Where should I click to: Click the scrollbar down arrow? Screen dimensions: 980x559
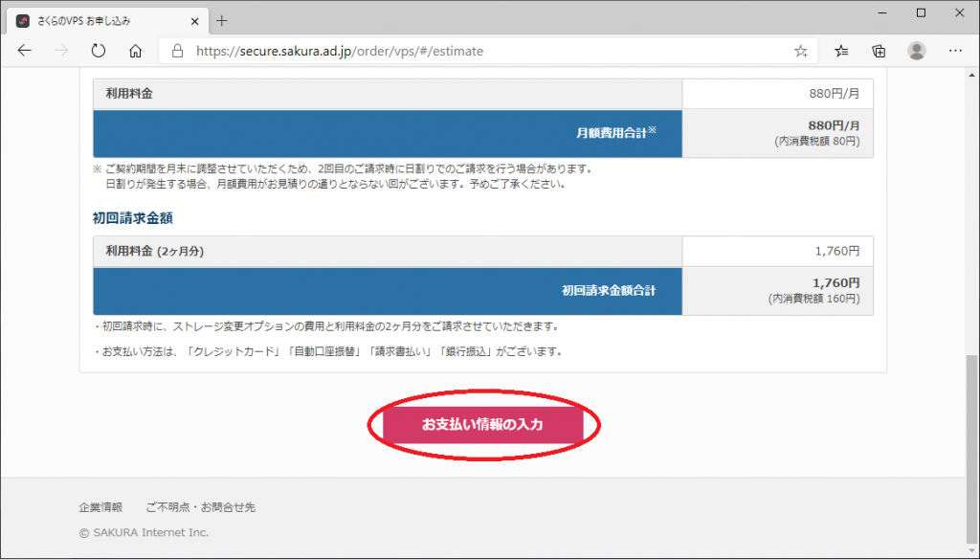coord(972,551)
